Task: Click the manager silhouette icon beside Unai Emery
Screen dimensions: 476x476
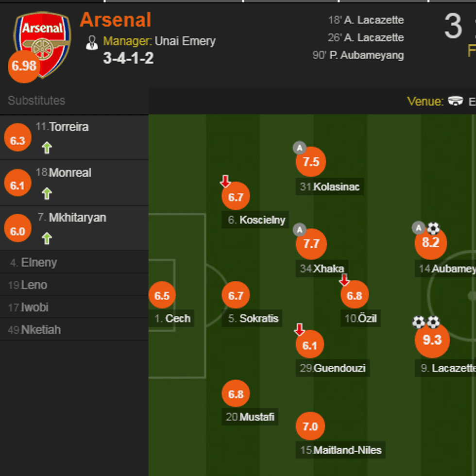Action: point(92,43)
